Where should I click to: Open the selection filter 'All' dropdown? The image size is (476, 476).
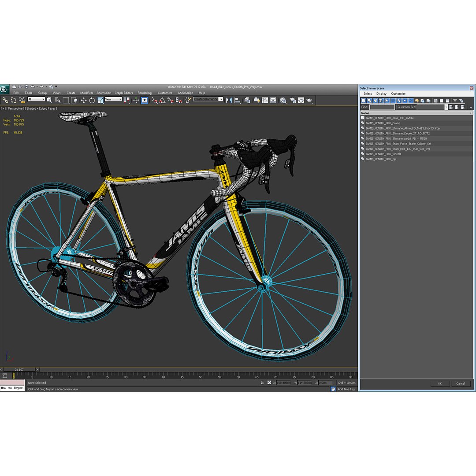click(36, 99)
